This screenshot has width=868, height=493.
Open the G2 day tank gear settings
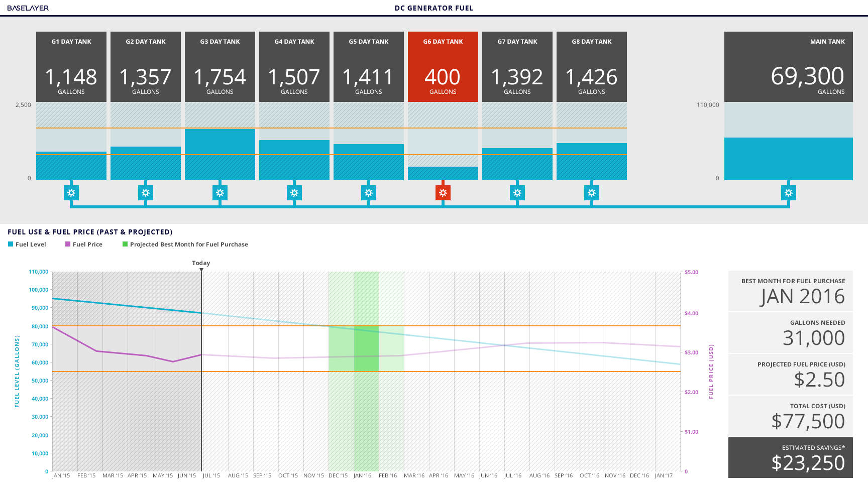pyautogui.click(x=146, y=193)
